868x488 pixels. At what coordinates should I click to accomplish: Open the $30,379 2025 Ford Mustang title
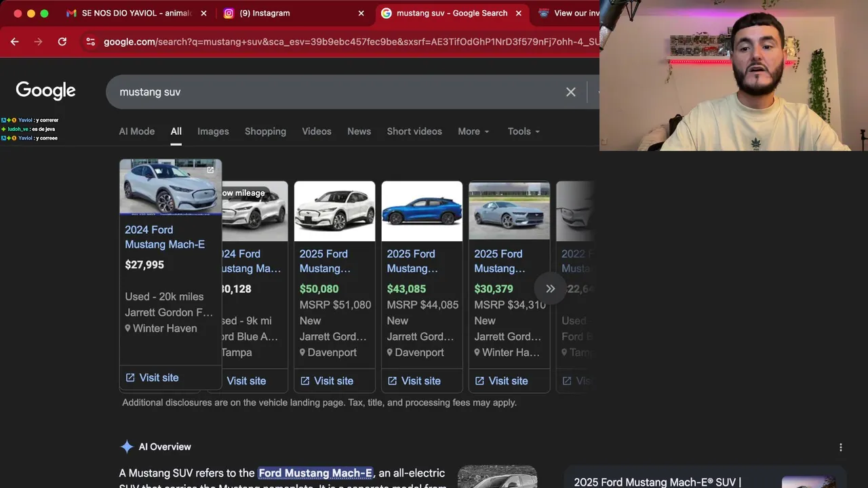500,261
